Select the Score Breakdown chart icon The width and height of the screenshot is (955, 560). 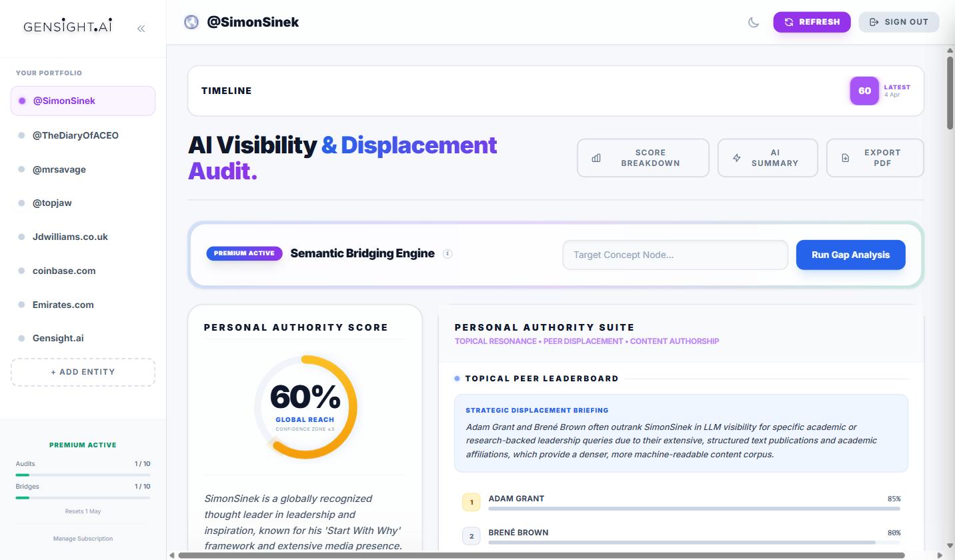596,157
